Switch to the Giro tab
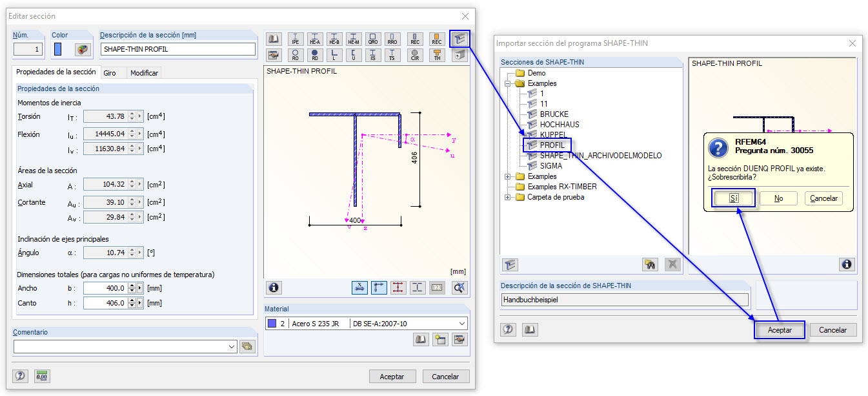The width and height of the screenshot is (868, 396). pyautogui.click(x=110, y=73)
